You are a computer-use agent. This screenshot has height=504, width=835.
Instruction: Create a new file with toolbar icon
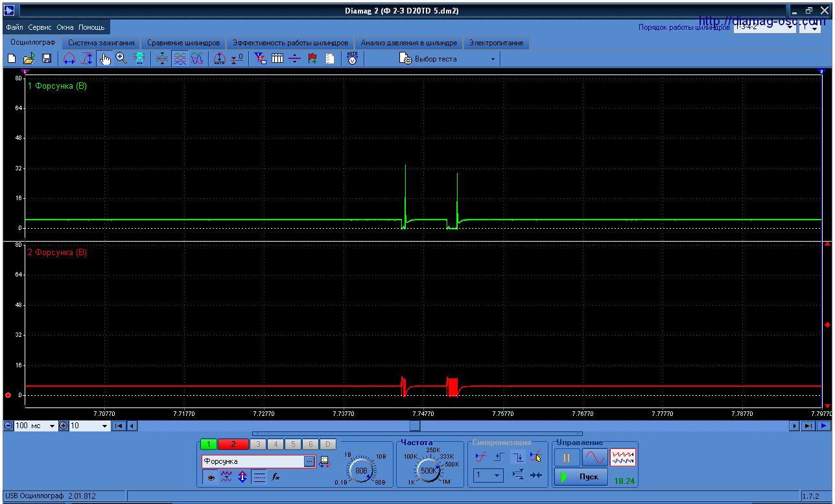(x=11, y=59)
